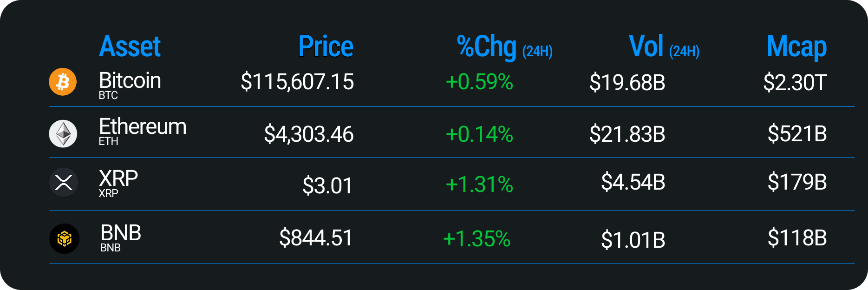The width and height of the screenshot is (868, 290).
Task: Select the XRP asset name
Action: (118, 178)
